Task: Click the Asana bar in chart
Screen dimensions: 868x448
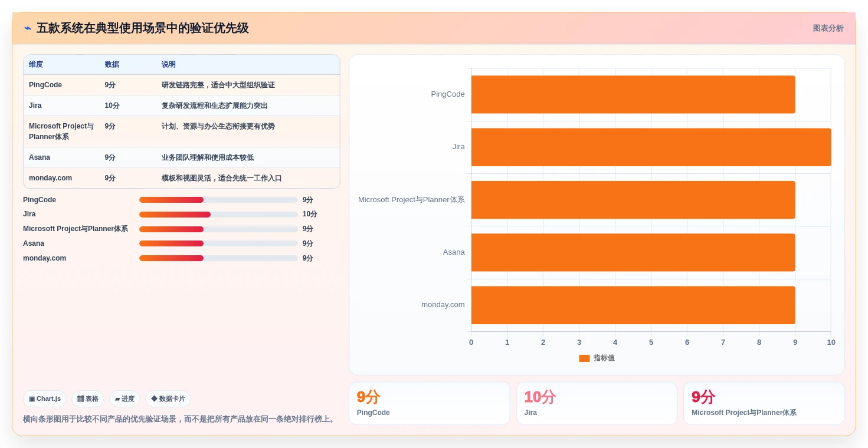Action: pos(633,252)
